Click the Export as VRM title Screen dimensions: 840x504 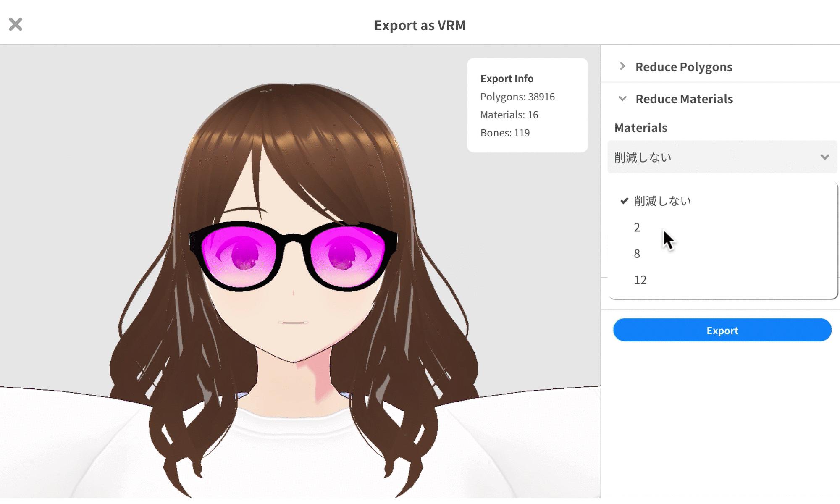click(x=420, y=25)
